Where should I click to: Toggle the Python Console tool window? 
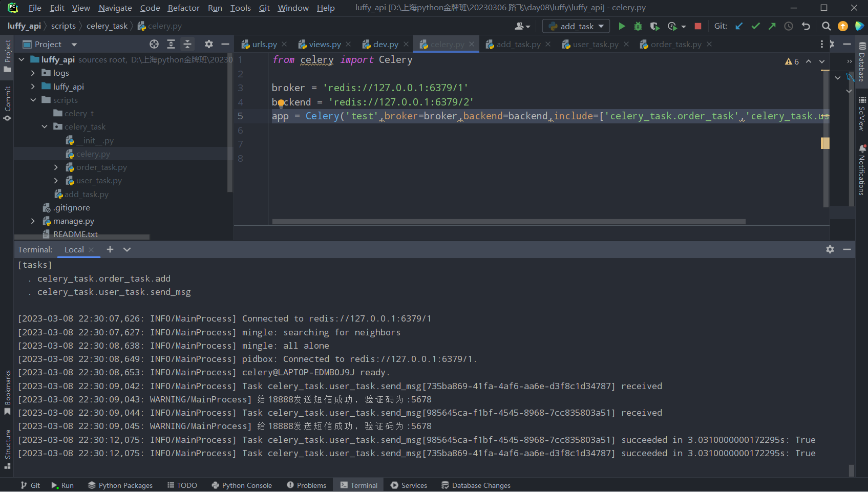pyautogui.click(x=241, y=485)
